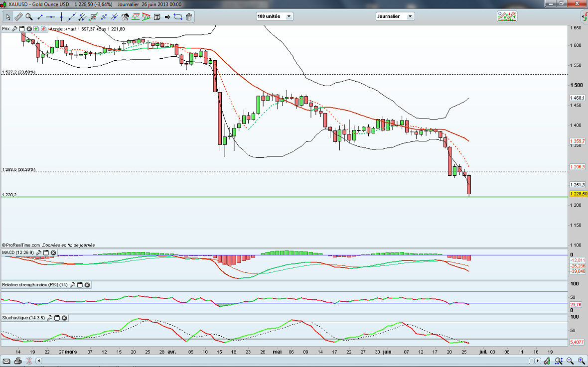Pick the ruler measurement tool
Image resolution: width=588 pixels, height=367 pixels.
click(x=18, y=17)
